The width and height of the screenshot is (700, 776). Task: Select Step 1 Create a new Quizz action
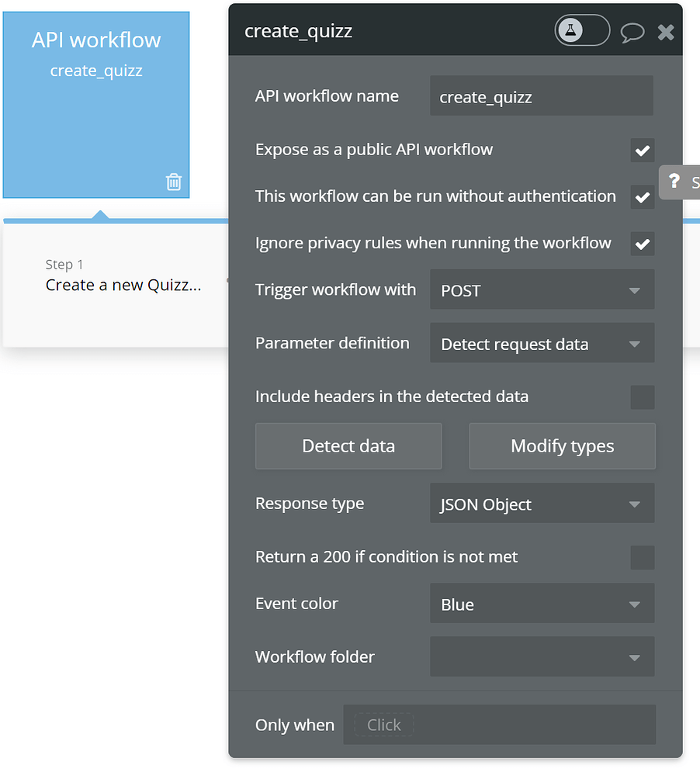click(x=123, y=275)
